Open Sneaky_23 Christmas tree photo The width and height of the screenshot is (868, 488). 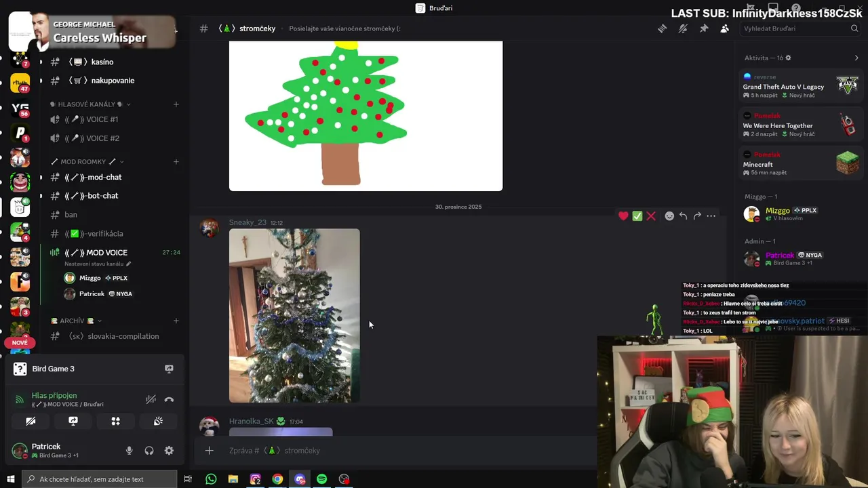point(294,316)
